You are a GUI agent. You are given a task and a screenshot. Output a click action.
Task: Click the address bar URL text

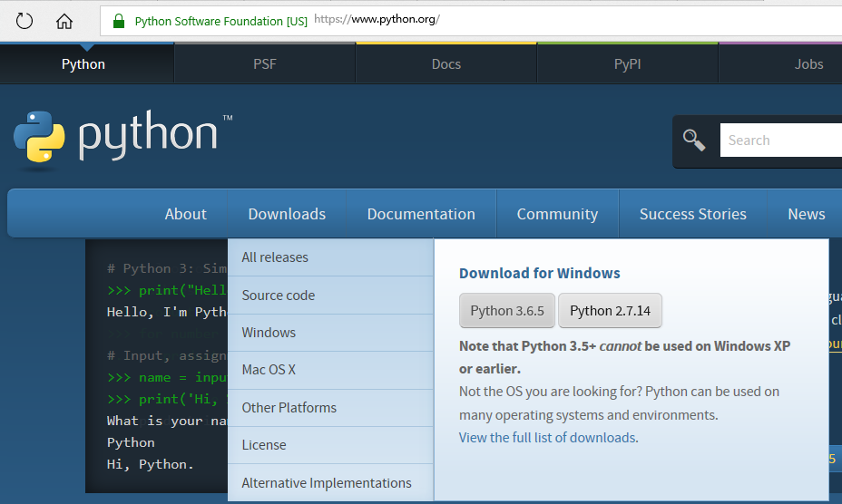377,19
